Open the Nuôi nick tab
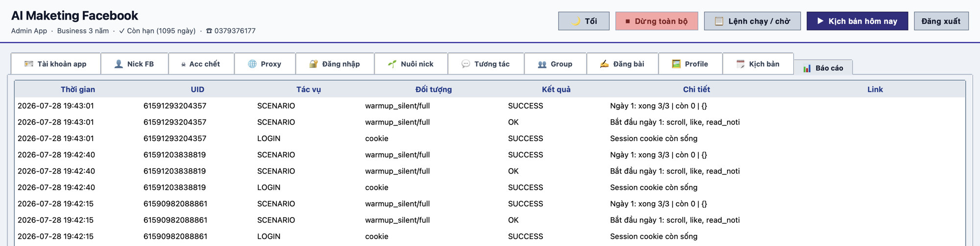The width and height of the screenshot is (980, 246). coord(411,64)
